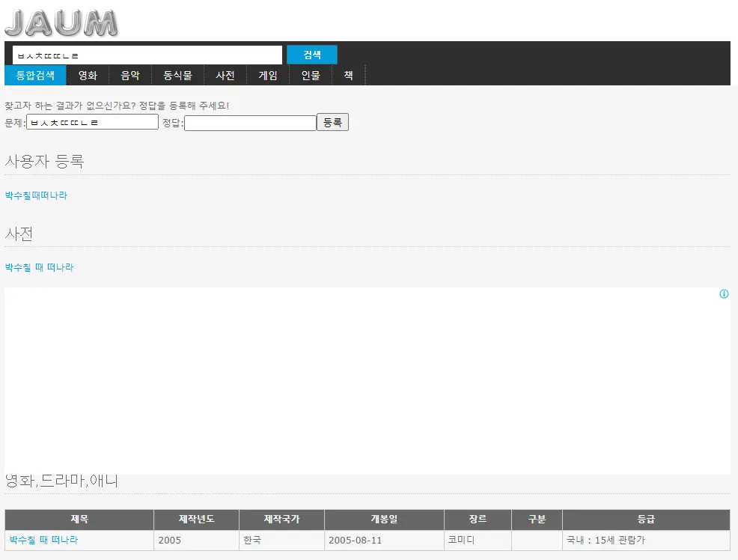Select the 국내 : 15세 관람가 rating cell
This screenshot has height=560, width=738.
pyautogui.click(x=646, y=541)
